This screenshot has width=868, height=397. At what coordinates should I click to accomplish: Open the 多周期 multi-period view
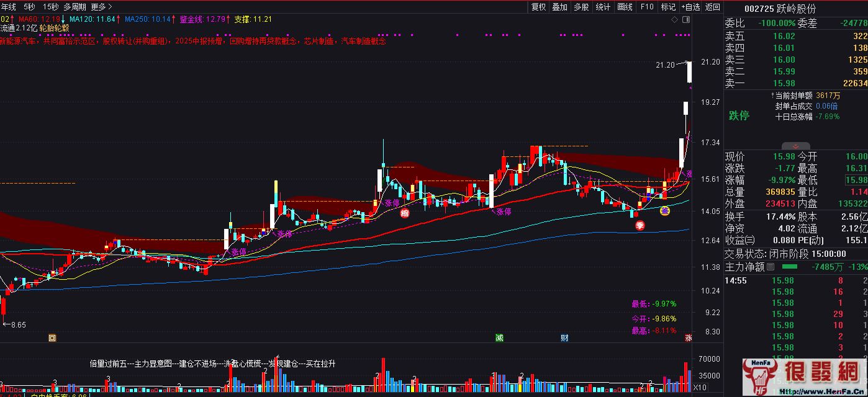tap(75, 7)
